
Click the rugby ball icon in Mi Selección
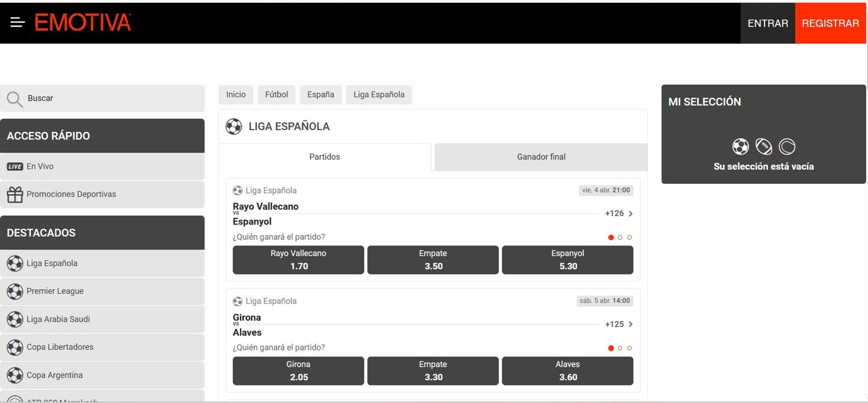[764, 147]
